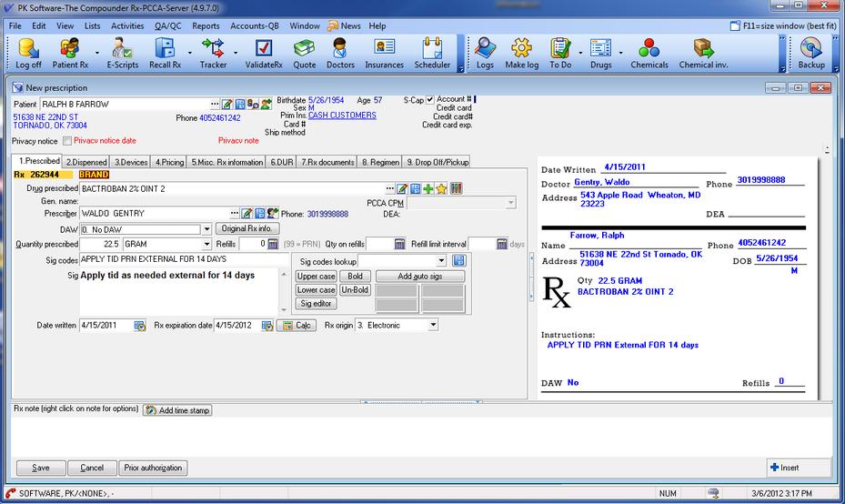
Task: Toggle the S-Cap checkbox
Action: 430,100
